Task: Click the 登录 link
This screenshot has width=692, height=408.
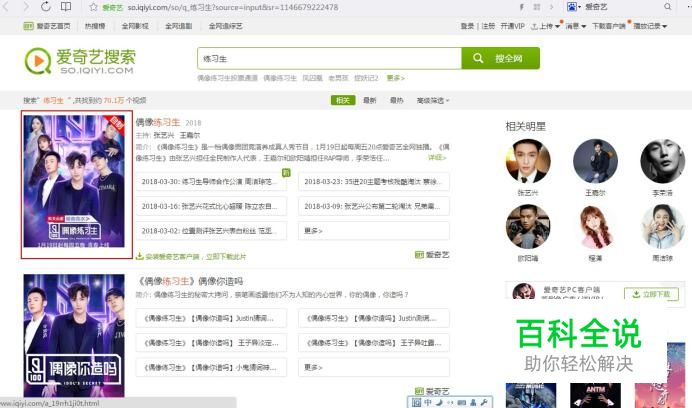Action: 467,26
